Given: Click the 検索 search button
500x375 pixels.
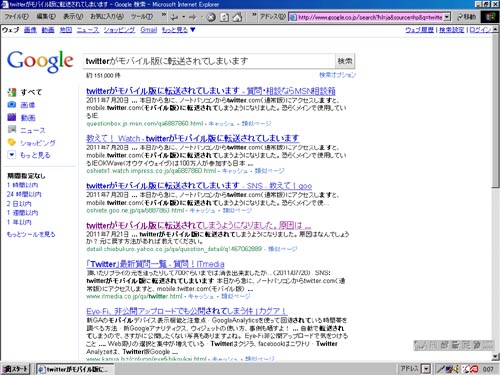Looking at the screenshot, I should click(345, 61).
